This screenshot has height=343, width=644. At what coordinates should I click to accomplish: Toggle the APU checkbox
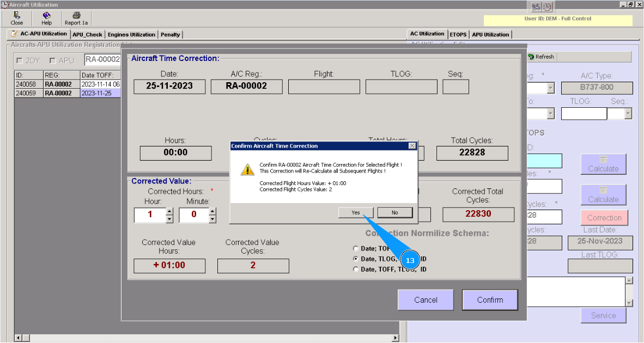(x=52, y=61)
